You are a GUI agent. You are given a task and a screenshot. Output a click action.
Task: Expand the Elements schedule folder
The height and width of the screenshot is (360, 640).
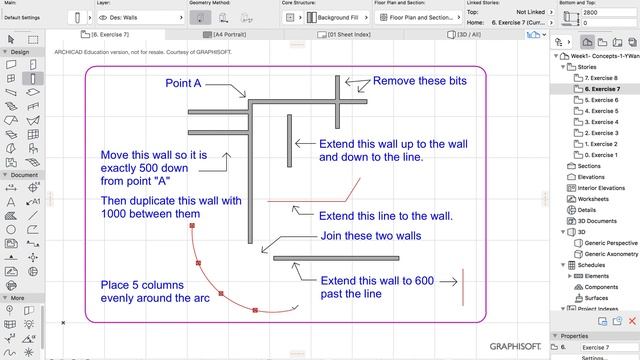pyautogui.click(x=570, y=276)
